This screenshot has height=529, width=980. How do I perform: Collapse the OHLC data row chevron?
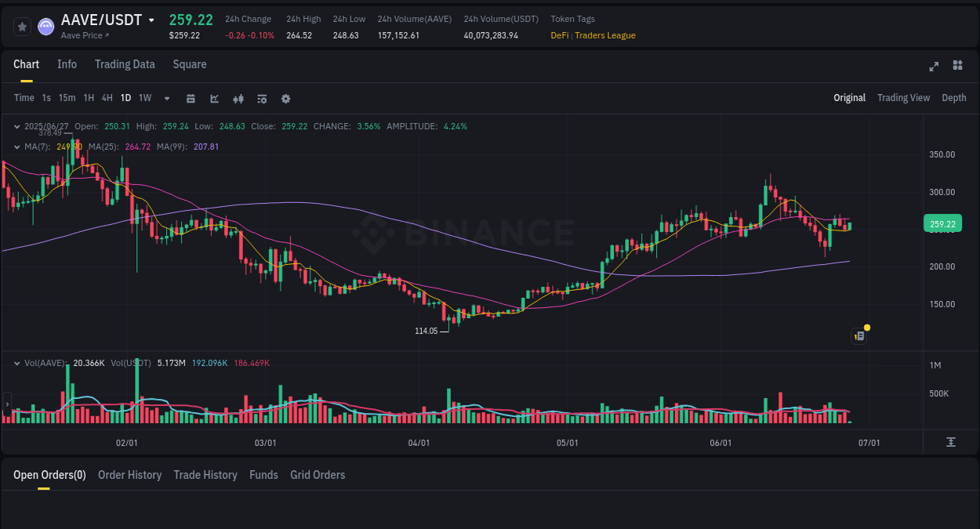tap(16, 126)
